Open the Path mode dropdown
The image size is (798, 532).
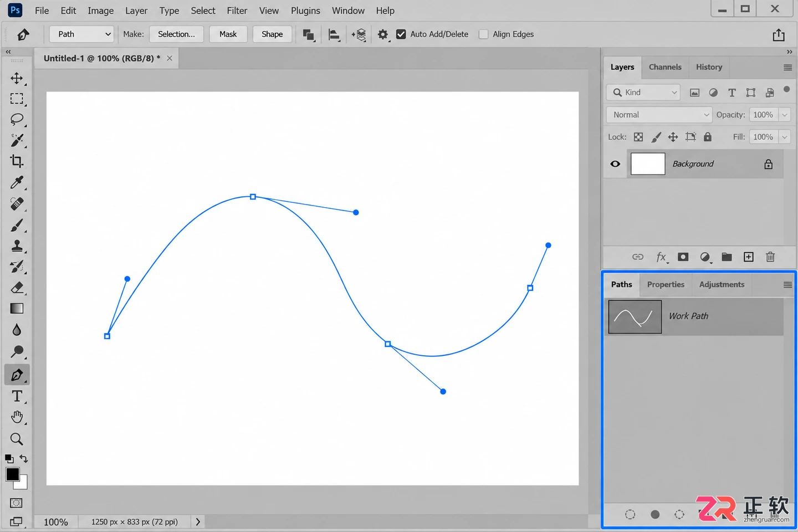pos(82,34)
